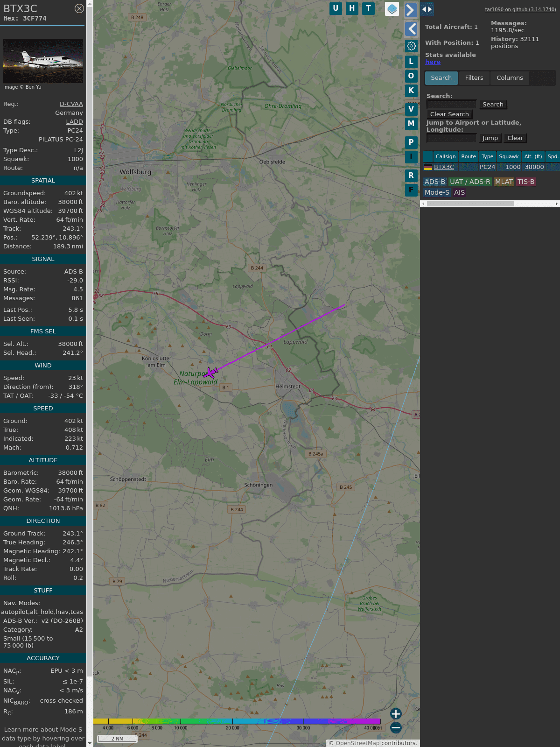The height and width of the screenshot is (747, 560).
Task: Click the altitude color legend bar
Action: coord(237,721)
